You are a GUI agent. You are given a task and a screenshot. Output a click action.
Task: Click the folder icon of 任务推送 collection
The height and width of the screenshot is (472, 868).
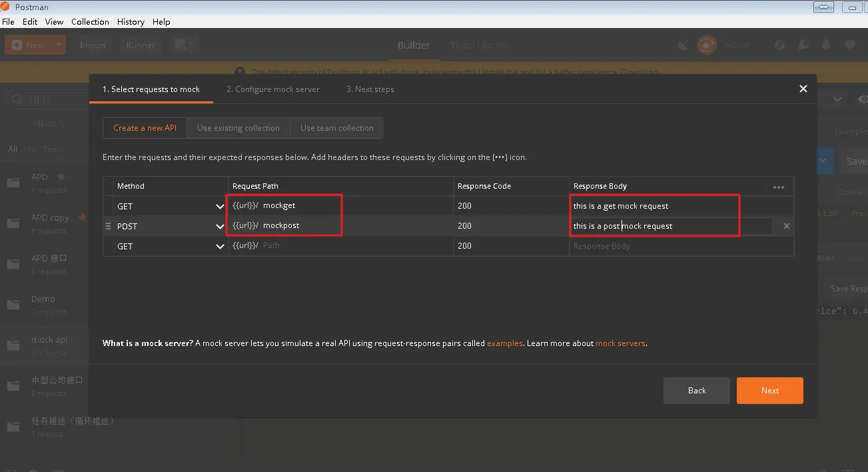[13, 427]
